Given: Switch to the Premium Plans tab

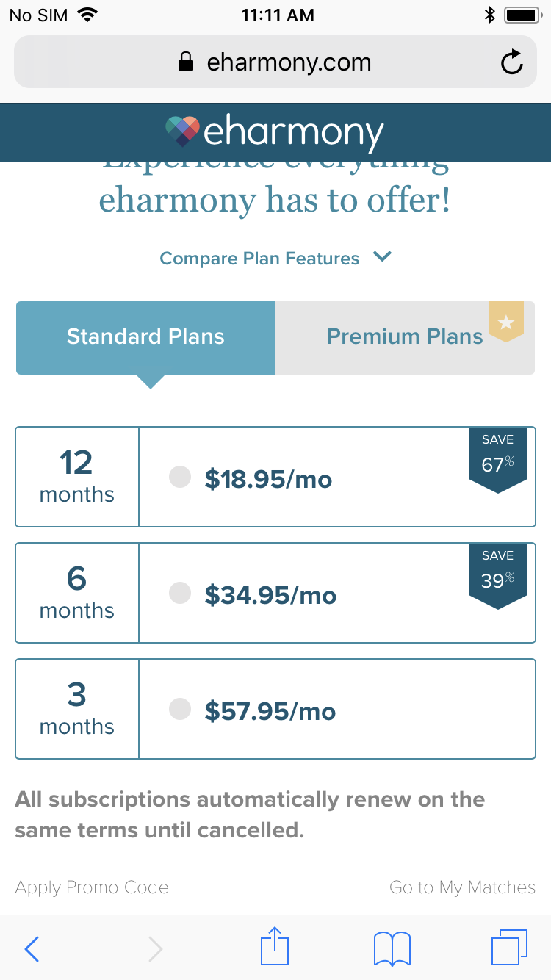Looking at the screenshot, I should click(404, 337).
